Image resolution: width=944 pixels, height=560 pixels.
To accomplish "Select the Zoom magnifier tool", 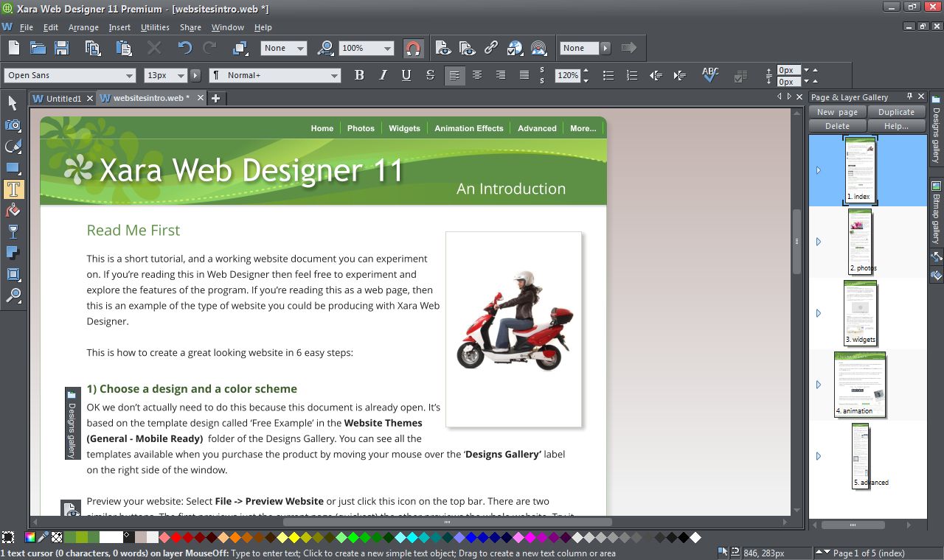I will tap(13, 296).
